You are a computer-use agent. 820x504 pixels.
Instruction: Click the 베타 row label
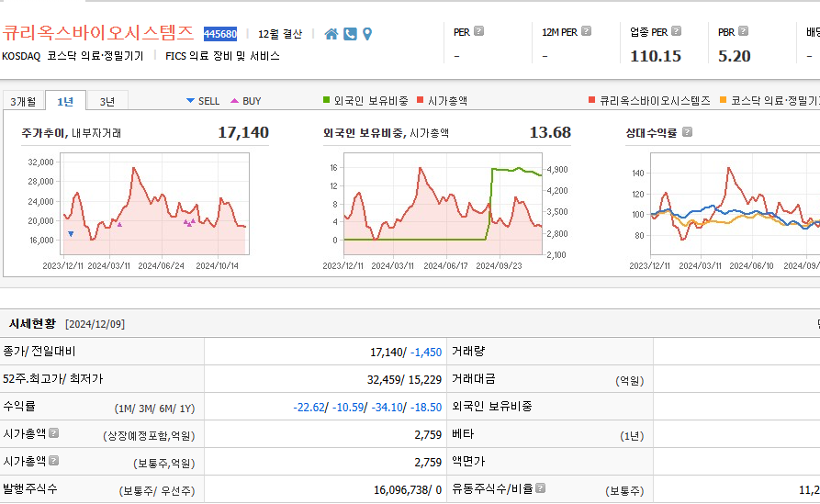coord(463,434)
